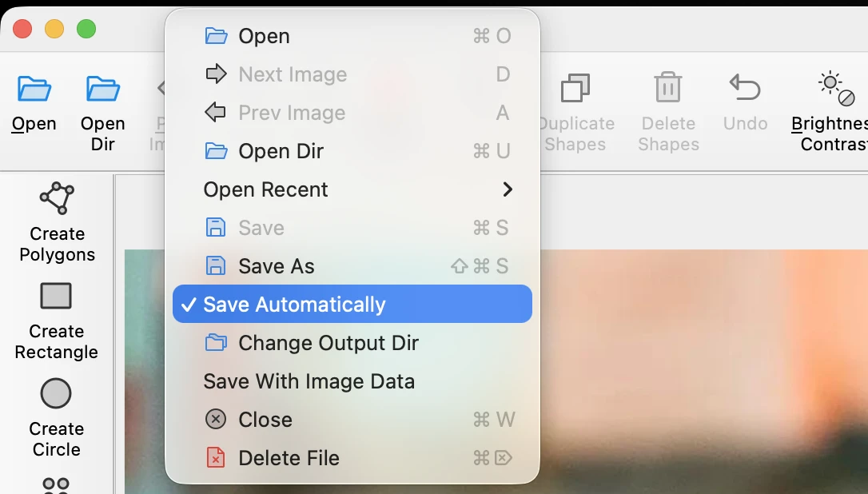Viewport: 868px width, 494px height.
Task: Click the Open Dir toolbar button
Action: (x=102, y=112)
